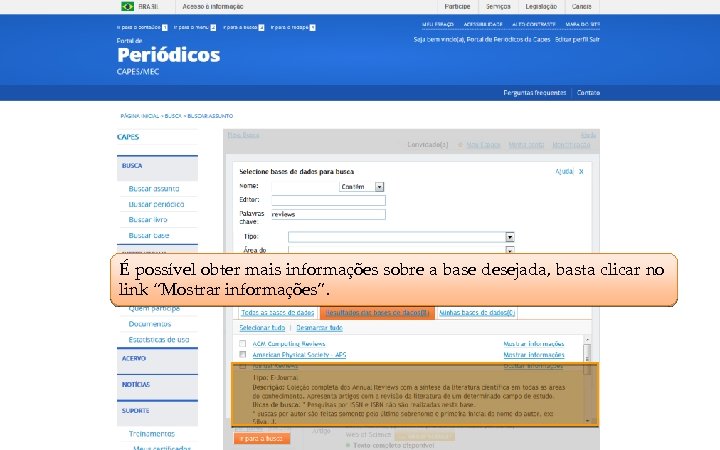Expand the Tipo dropdown list
Image resolution: width=720 pixels, height=450 pixels.
[510, 237]
